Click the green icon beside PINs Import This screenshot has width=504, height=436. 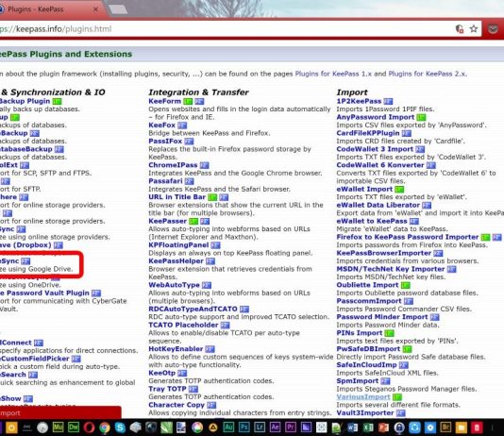pyautogui.click(x=390, y=333)
